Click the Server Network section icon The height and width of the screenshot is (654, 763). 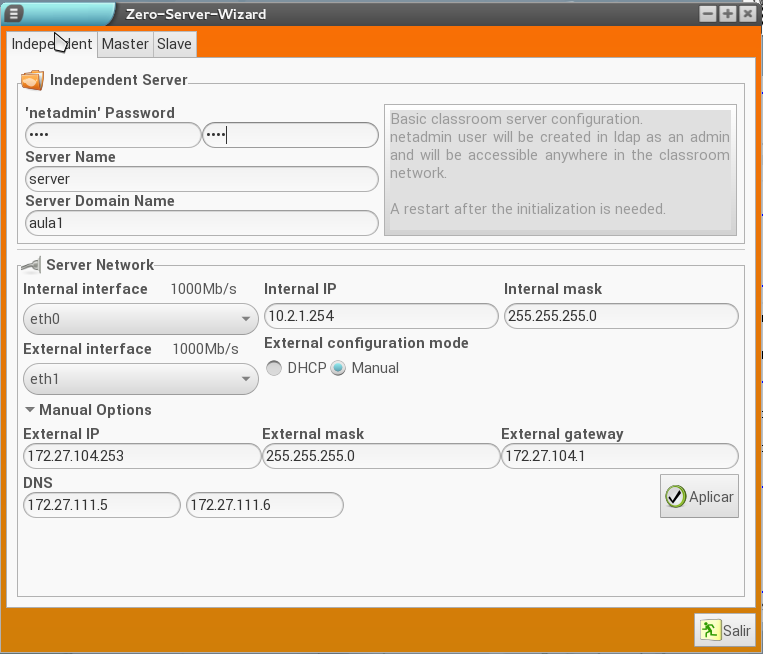click(x=32, y=265)
